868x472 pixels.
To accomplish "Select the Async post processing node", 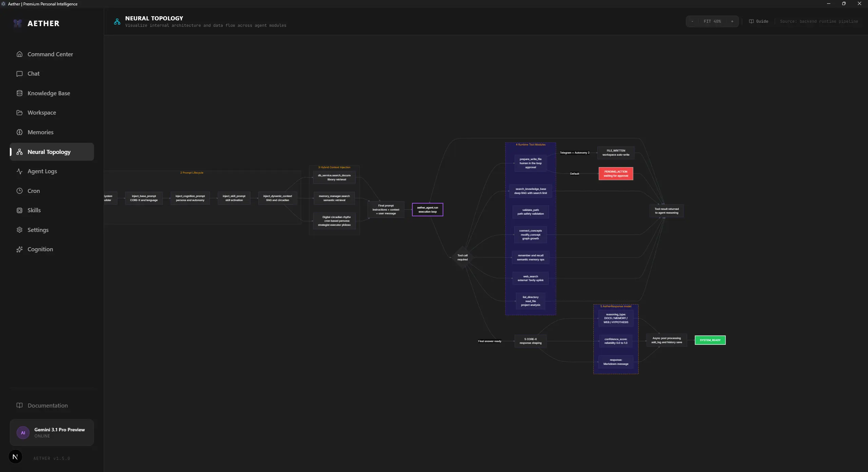I will (667, 340).
